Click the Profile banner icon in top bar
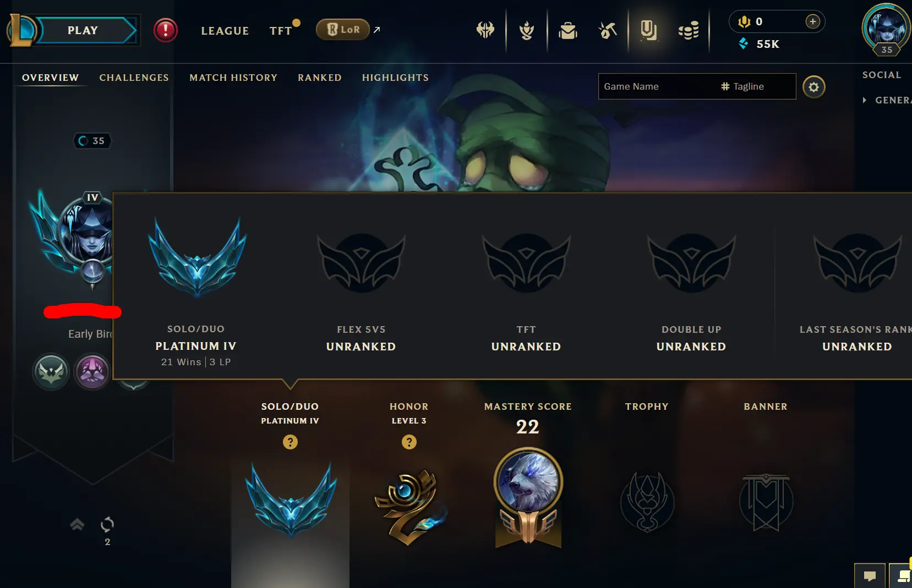912x588 pixels. [x=648, y=30]
